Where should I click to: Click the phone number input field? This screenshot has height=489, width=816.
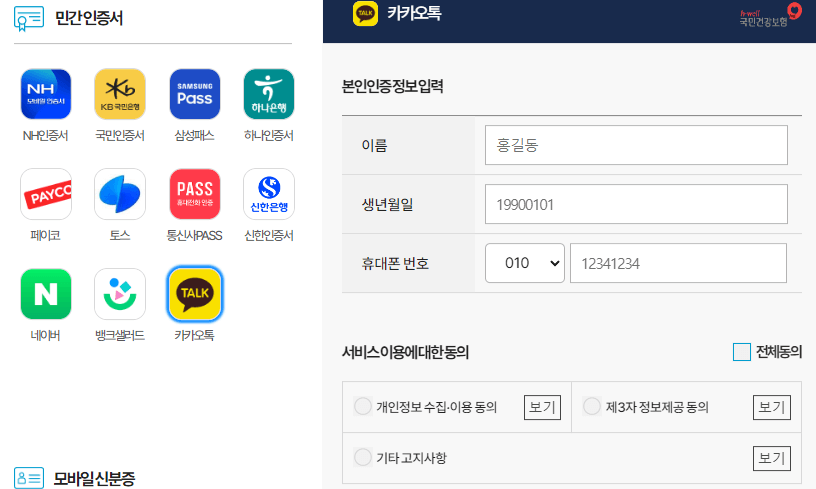point(678,263)
